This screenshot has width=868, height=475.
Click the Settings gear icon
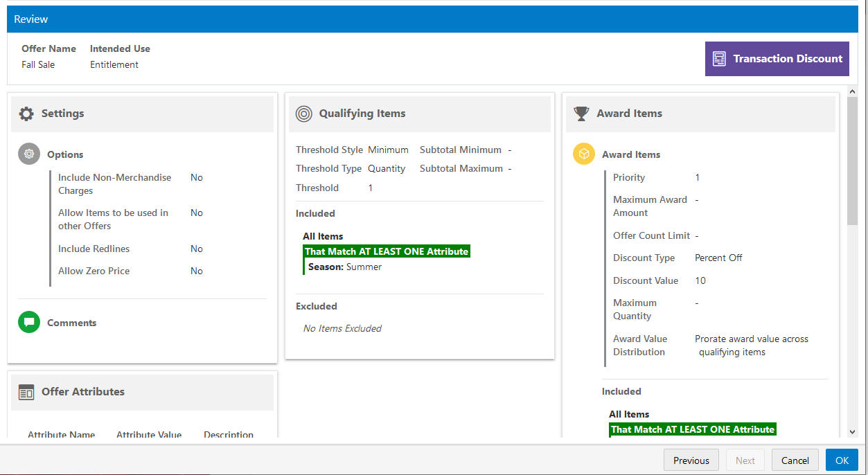[26, 114]
